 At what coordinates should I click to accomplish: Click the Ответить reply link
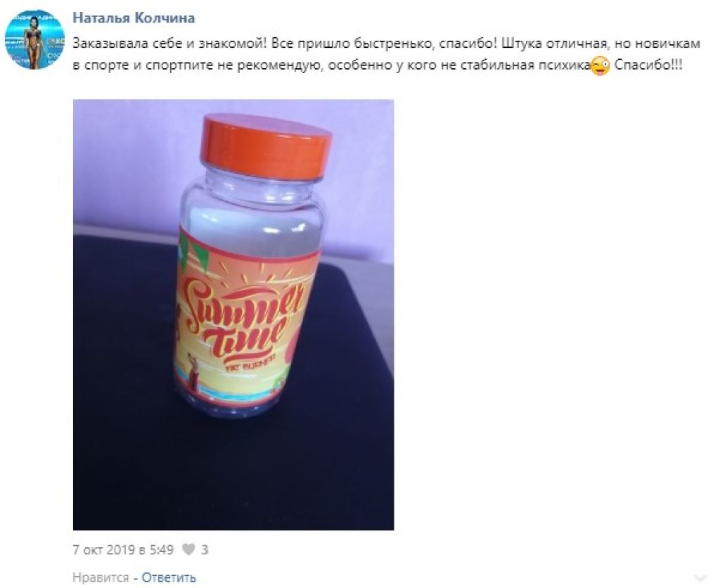tap(169, 577)
